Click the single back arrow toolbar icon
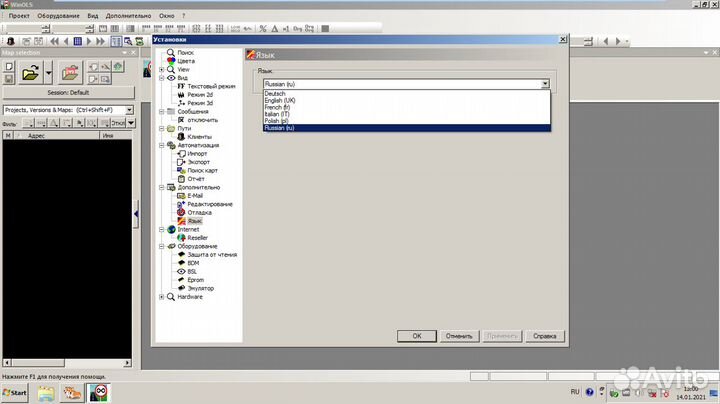The height and width of the screenshot is (404, 720). point(66,41)
